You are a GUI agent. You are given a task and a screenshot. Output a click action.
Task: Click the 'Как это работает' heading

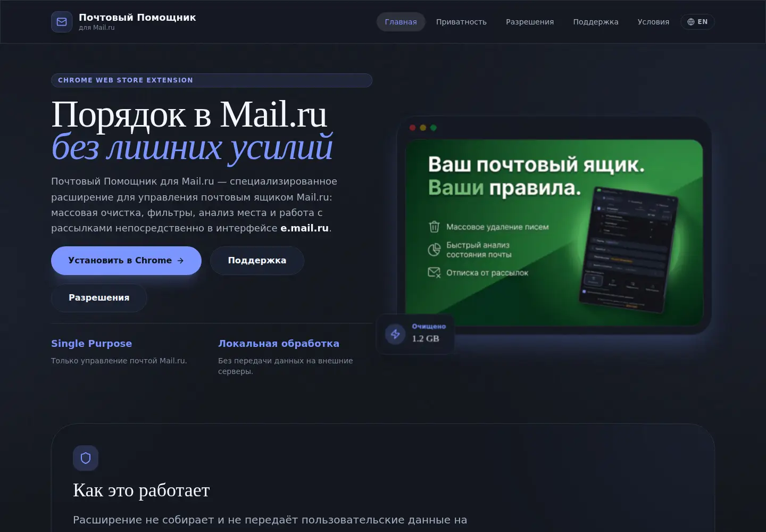pos(141,490)
